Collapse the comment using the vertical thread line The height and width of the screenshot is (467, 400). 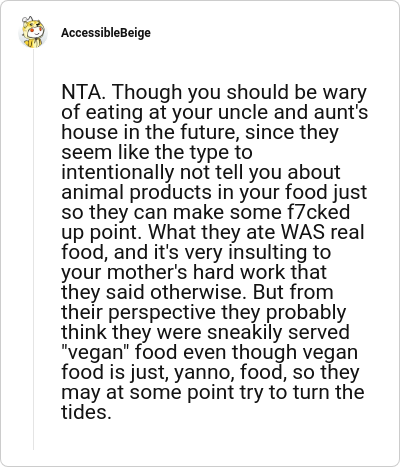click(x=33, y=250)
